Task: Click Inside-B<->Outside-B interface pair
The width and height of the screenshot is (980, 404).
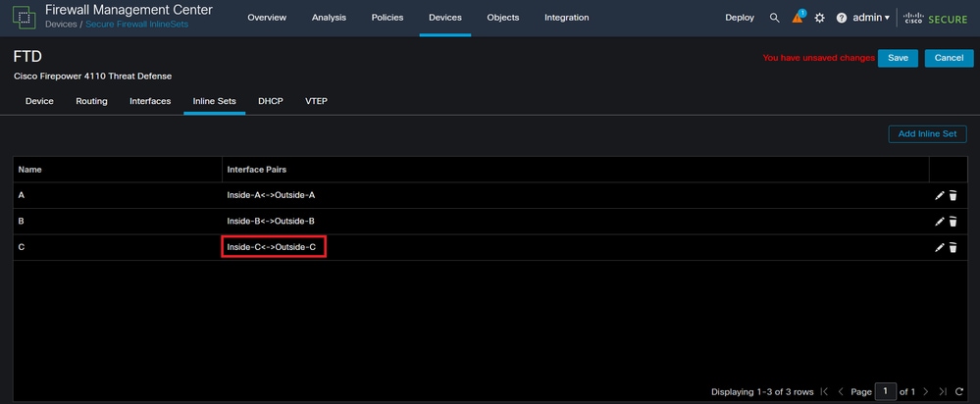Action: 272,221
